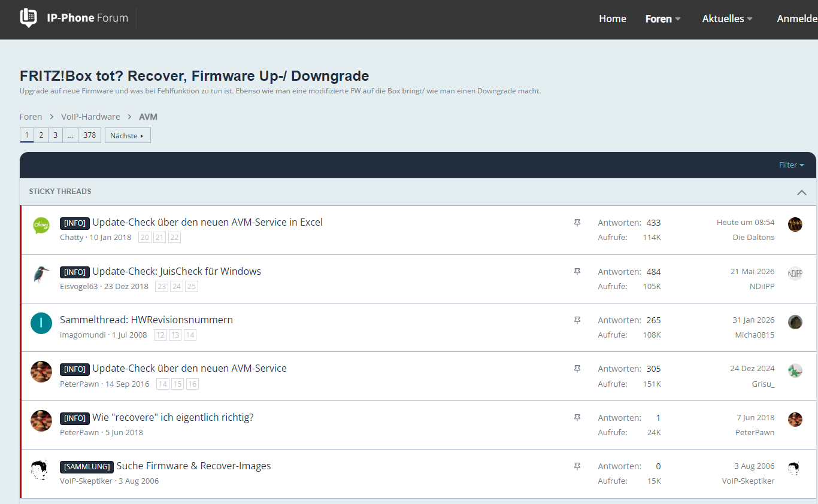This screenshot has height=504, width=818.
Task: Open NDiIPP last-poster avatar
Action: 795,274
